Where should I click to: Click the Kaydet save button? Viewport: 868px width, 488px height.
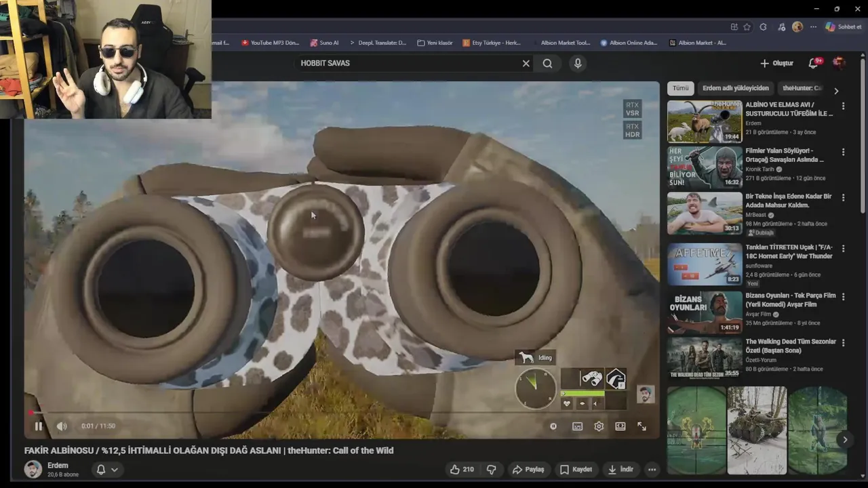pos(576,469)
